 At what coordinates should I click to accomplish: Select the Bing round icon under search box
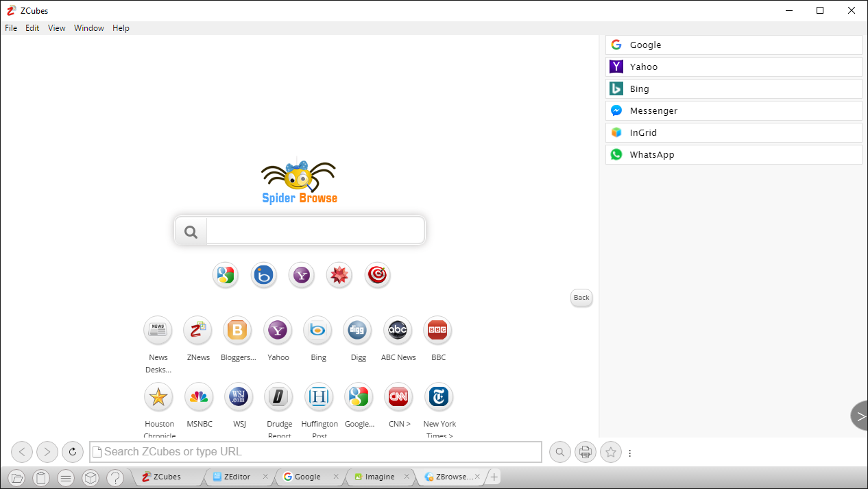263,275
